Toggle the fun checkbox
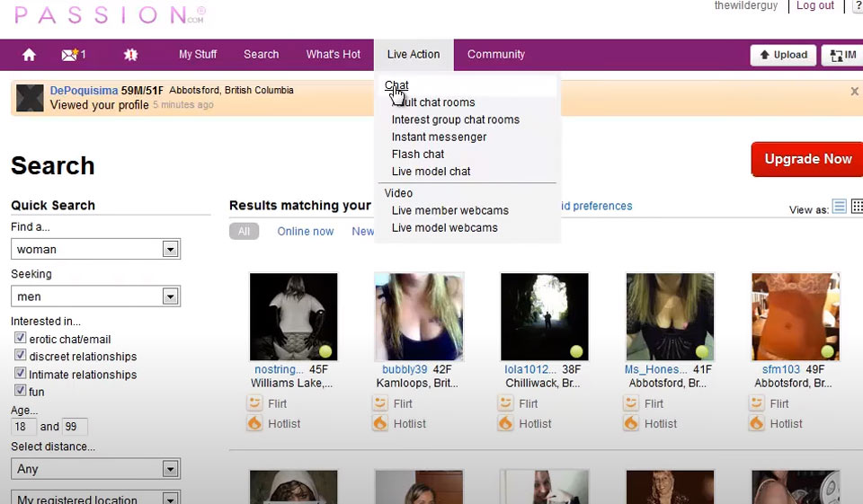Viewport: 863px width, 504px height. pyautogui.click(x=20, y=391)
